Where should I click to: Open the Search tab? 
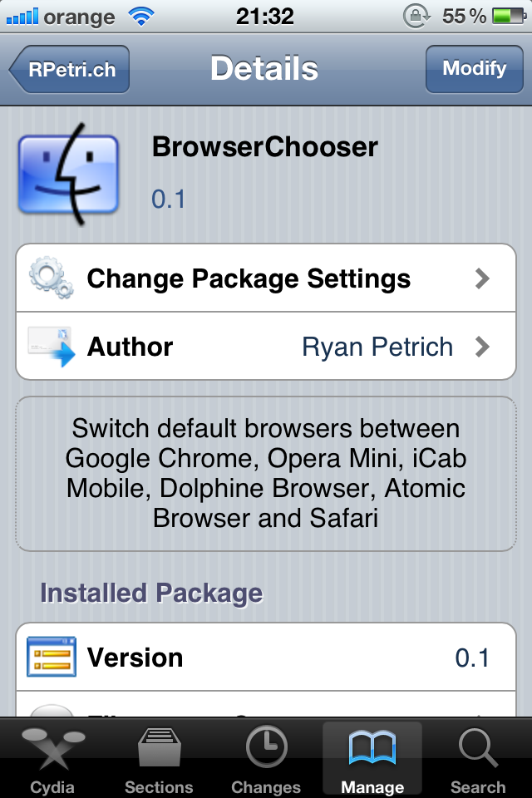click(478, 756)
